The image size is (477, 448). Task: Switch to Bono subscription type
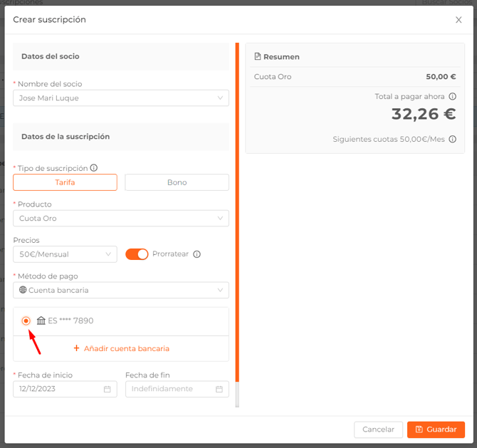coord(177,182)
